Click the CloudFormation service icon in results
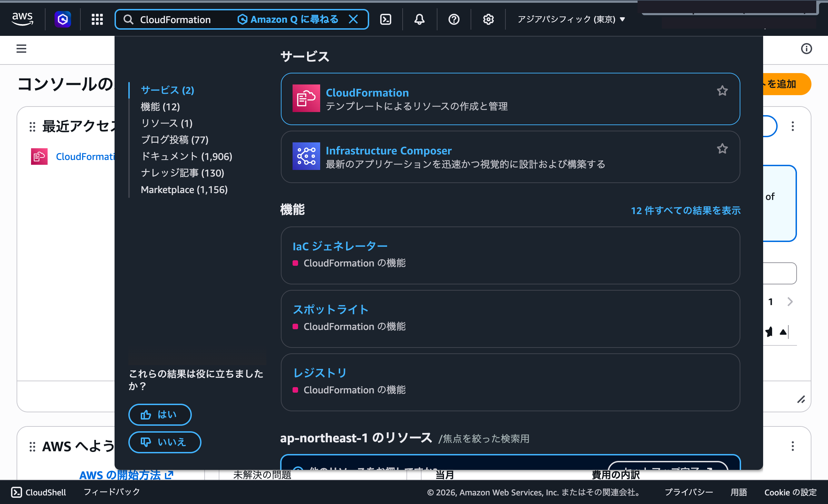 point(306,98)
